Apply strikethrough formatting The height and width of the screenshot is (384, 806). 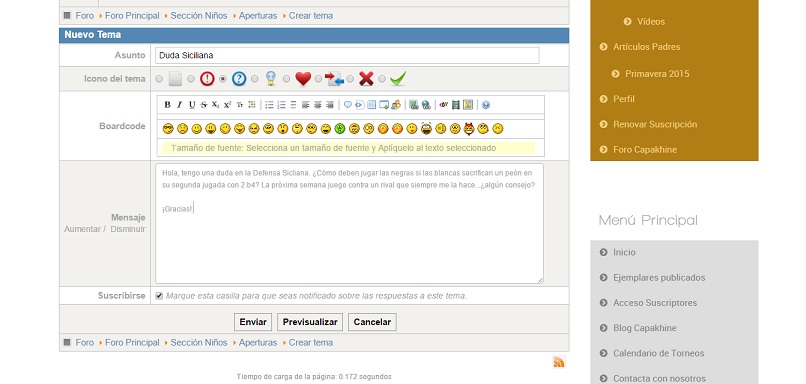pos(204,105)
